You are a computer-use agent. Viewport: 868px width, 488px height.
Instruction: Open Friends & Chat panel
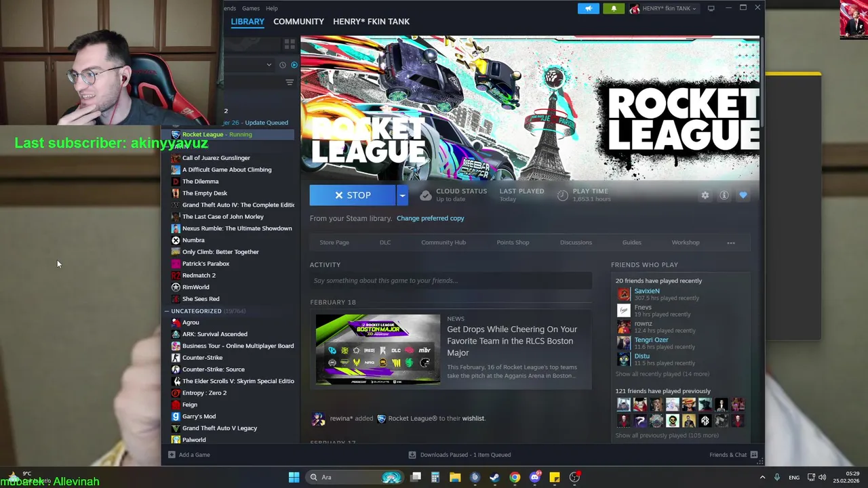733,455
